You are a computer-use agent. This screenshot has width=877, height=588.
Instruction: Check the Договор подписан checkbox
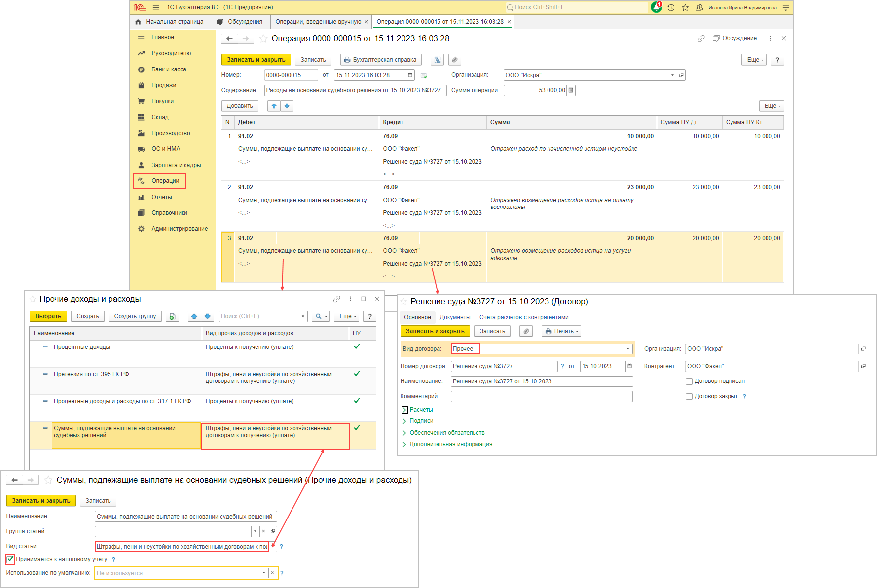(689, 381)
